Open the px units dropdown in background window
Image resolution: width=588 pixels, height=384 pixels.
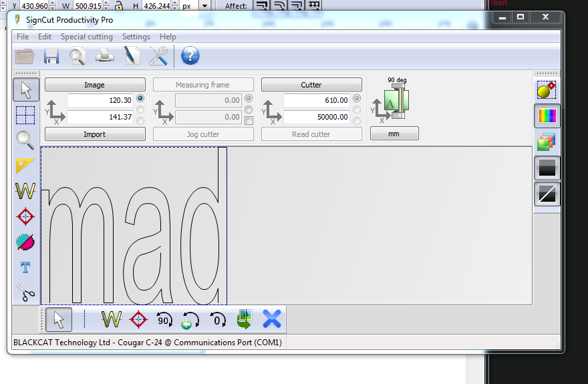point(204,5)
